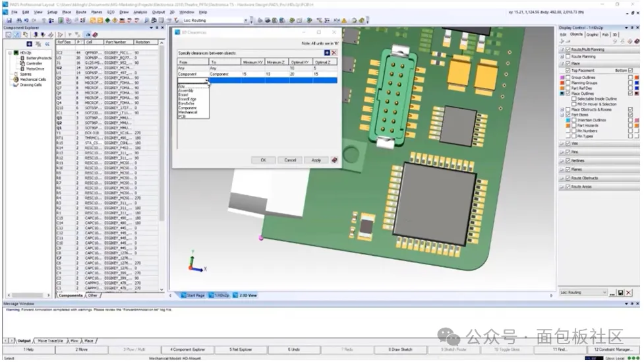644x362 pixels.
Task: Click Cancel in the 3D Clearances dialog
Action: (x=290, y=160)
